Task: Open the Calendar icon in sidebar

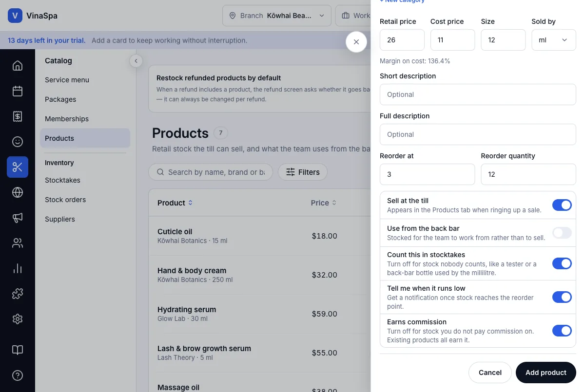Action: click(x=18, y=91)
